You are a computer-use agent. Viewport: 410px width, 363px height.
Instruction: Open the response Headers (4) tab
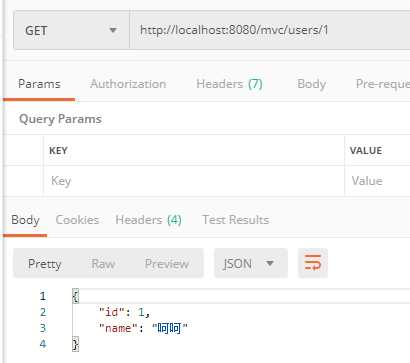click(148, 220)
